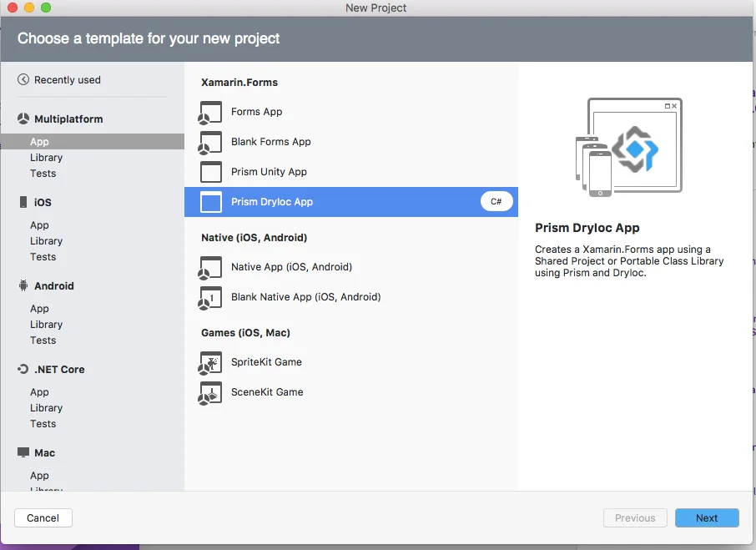Choose the Blank Forms App template
The width and height of the screenshot is (756, 550).
coord(351,142)
